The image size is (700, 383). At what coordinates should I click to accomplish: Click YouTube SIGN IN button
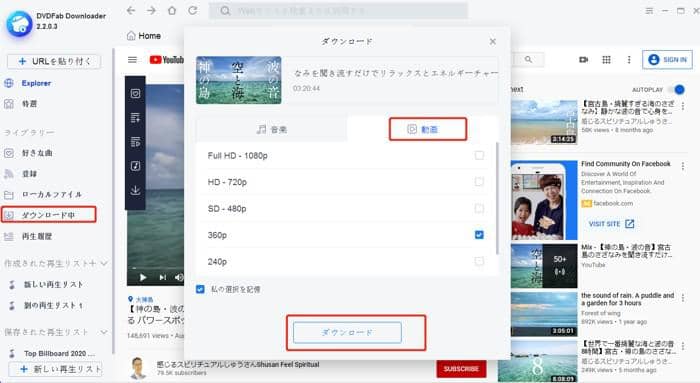pos(667,59)
